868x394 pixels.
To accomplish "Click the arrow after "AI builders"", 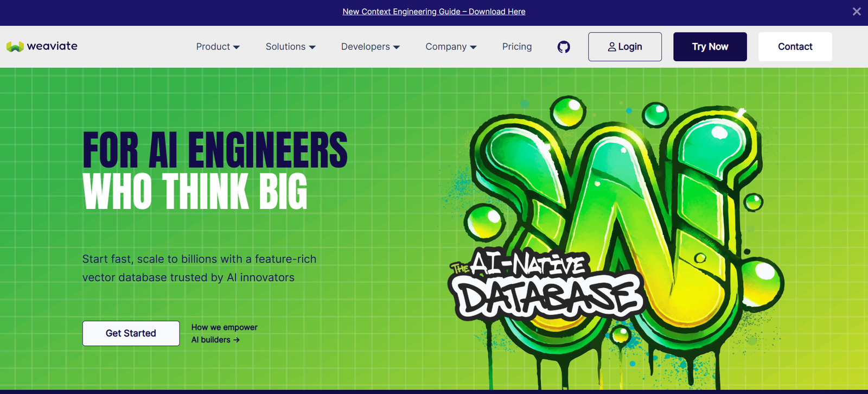I will pos(237,340).
